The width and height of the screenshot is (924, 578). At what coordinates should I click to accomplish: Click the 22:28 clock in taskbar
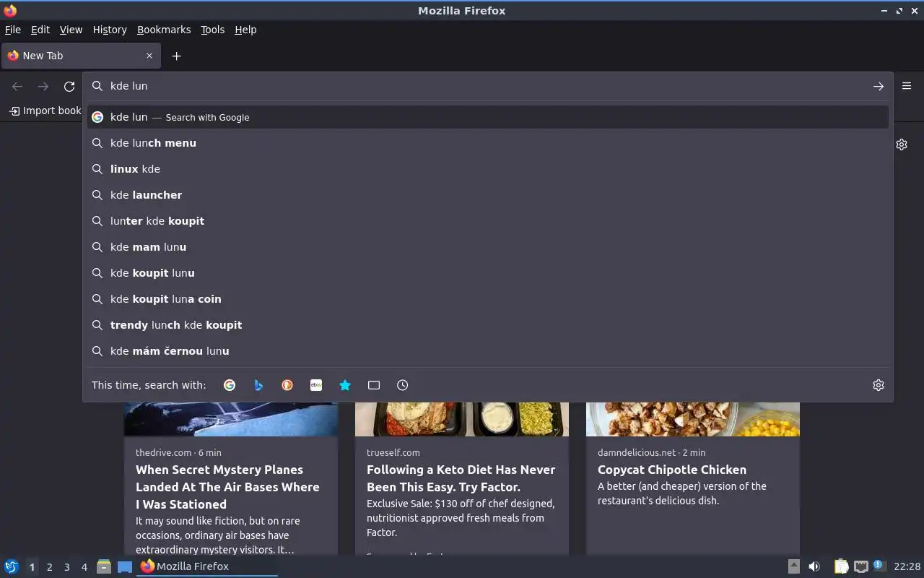click(x=907, y=566)
